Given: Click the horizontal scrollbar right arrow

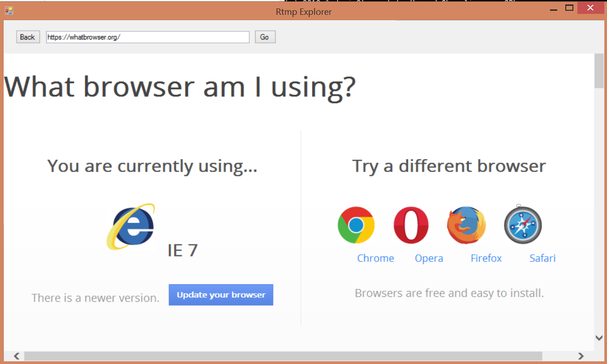Looking at the screenshot, I should coord(581,356).
